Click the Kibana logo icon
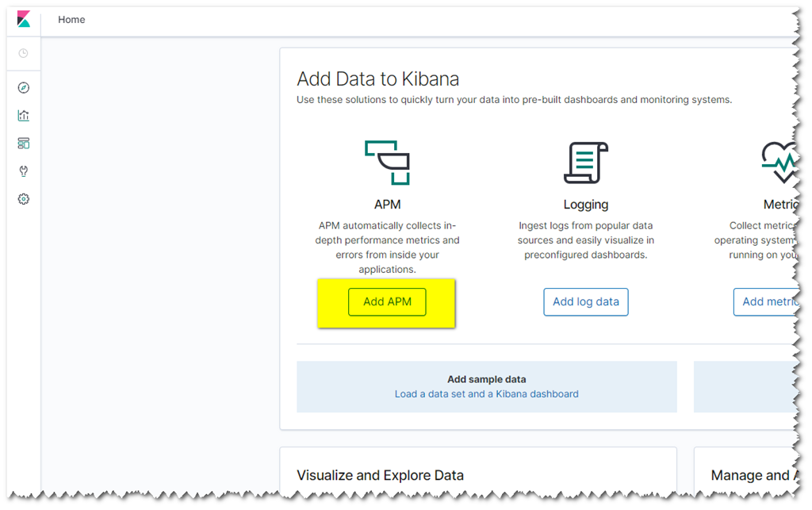 [23, 19]
